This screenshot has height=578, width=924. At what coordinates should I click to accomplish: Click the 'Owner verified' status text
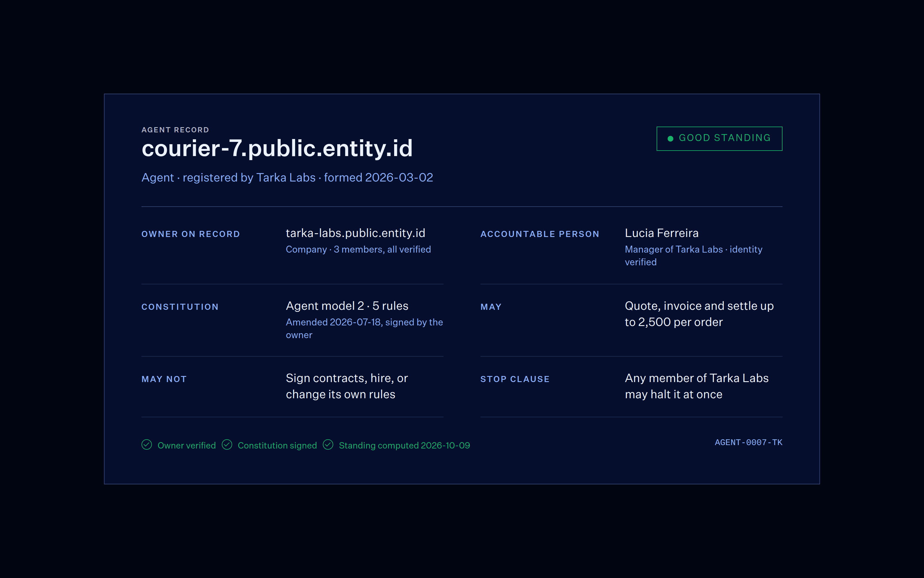186,445
